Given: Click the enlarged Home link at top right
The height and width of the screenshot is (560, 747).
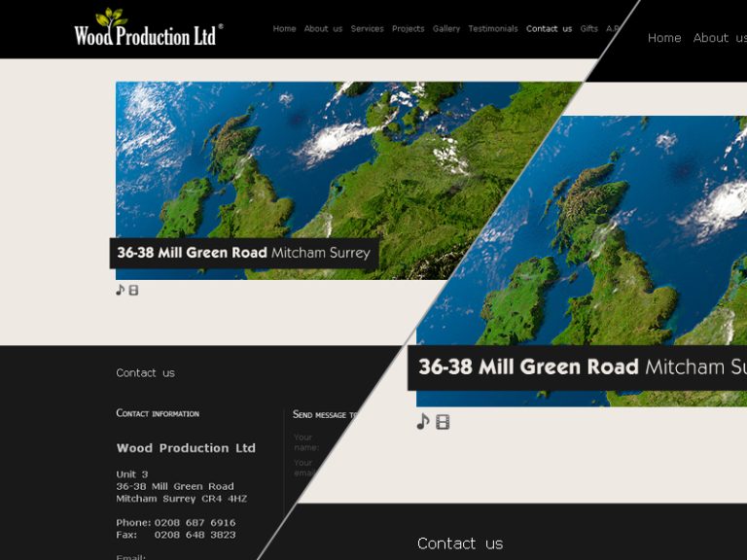Looking at the screenshot, I should pos(664,38).
